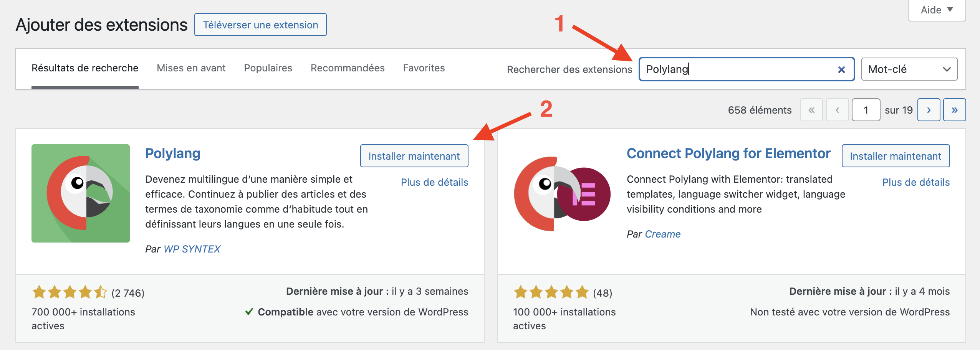
Task: Open the WP SYNTEX author link
Action: pyautogui.click(x=192, y=249)
